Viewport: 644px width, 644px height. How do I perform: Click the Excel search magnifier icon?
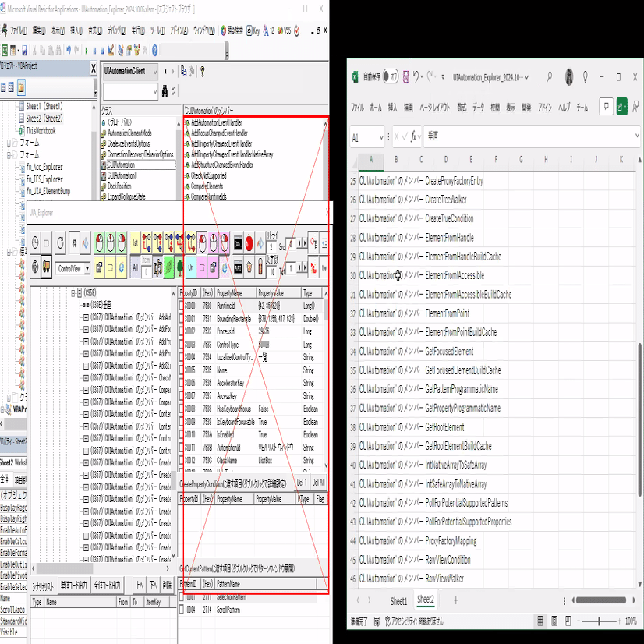pyautogui.click(x=549, y=77)
